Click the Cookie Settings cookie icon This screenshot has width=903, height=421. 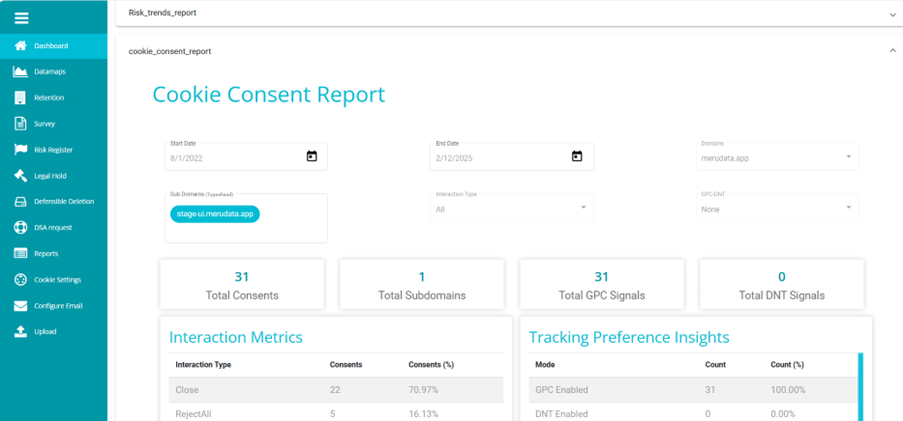point(21,279)
